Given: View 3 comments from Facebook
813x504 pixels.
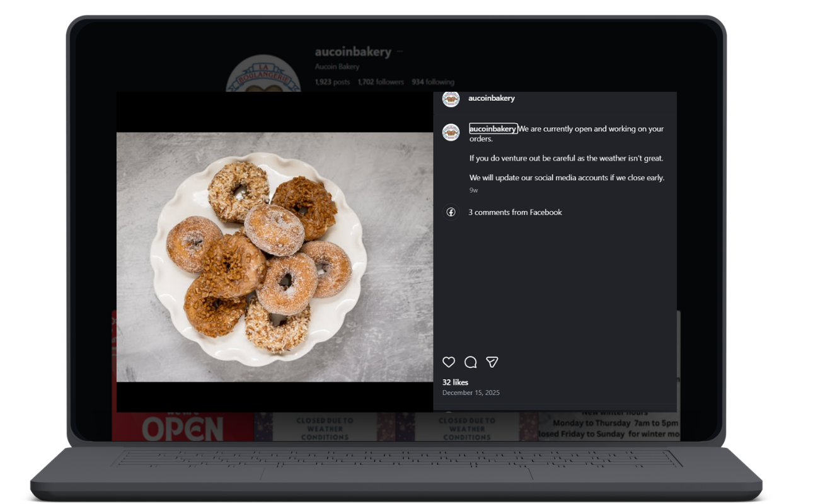Looking at the screenshot, I should click(515, 212).
